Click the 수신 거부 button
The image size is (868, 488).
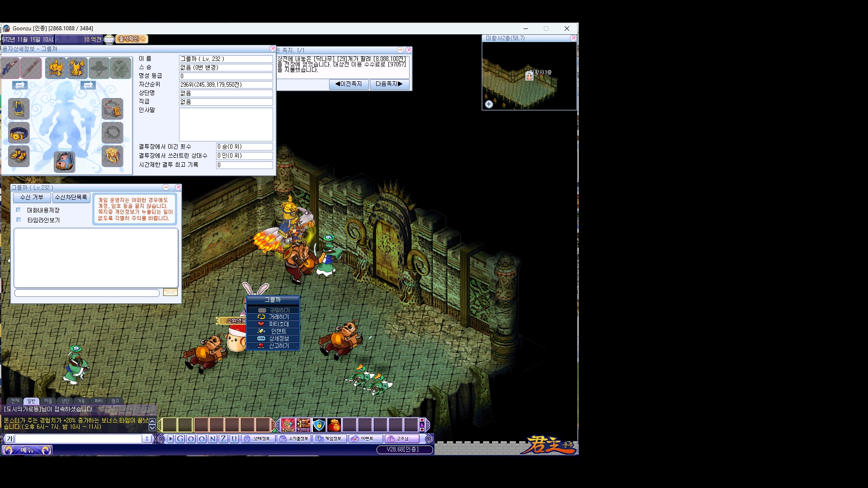(x=32, y=197)
